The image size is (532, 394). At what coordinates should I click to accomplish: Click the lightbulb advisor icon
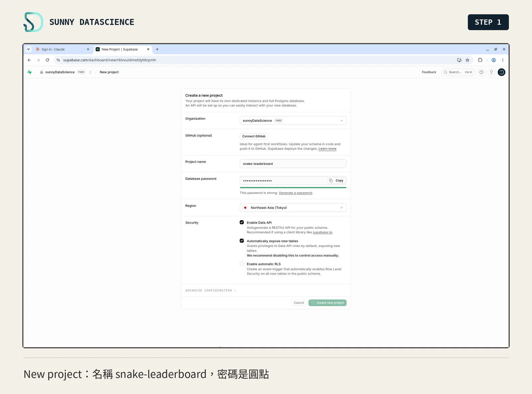click(x=491, y=72)
